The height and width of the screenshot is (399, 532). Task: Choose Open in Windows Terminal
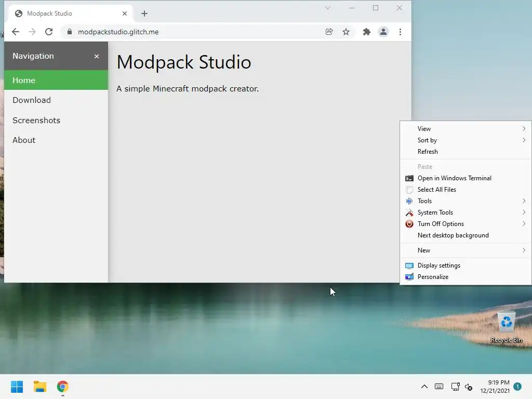[465, 178]
